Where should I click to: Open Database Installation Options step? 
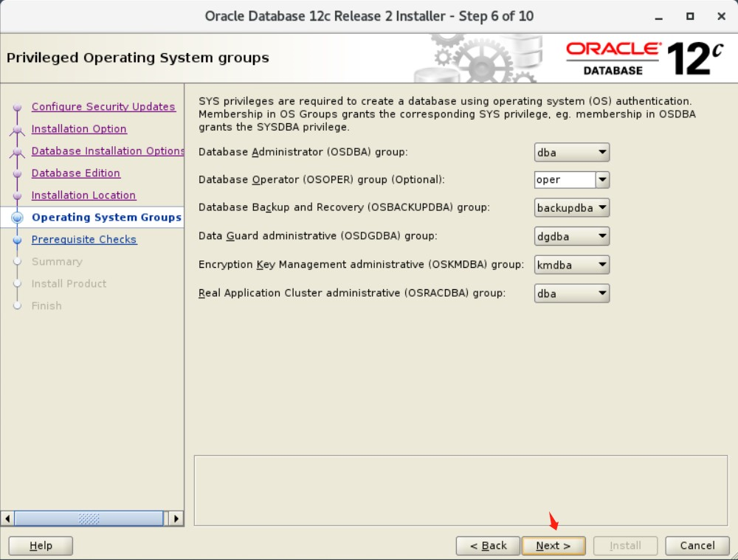point(108,151)
